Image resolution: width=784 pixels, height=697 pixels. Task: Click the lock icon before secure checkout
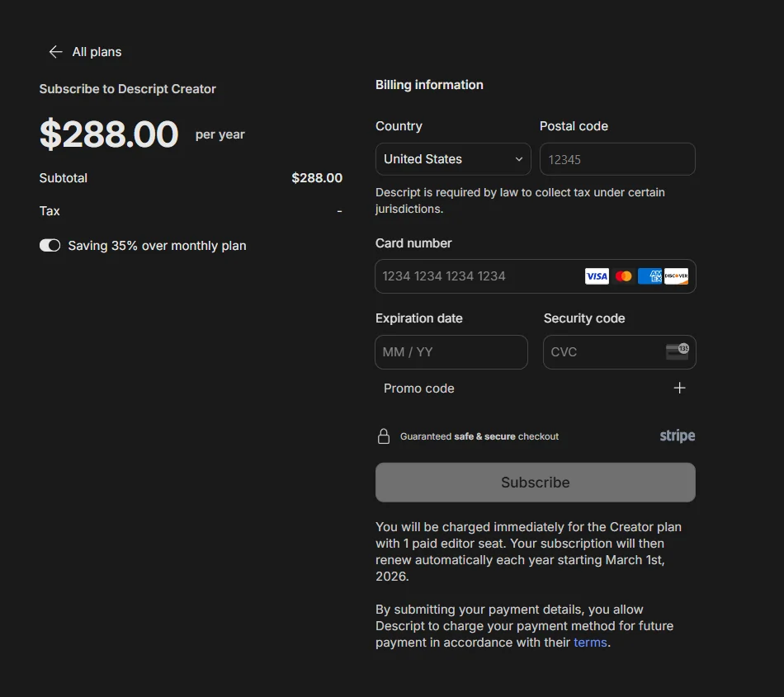[x=384, y=436]
